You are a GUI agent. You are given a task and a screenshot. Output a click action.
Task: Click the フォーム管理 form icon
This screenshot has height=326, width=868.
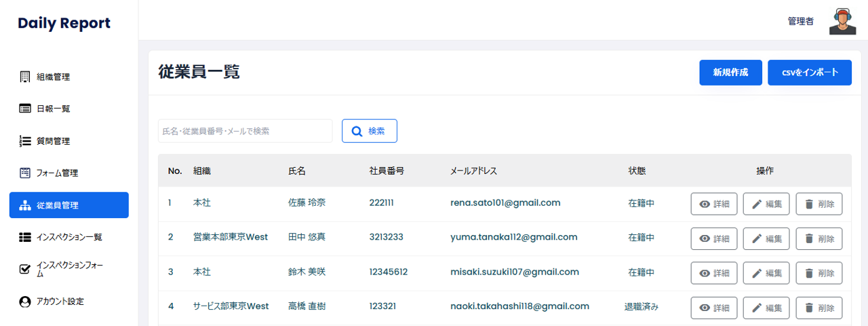pos(25,173)
